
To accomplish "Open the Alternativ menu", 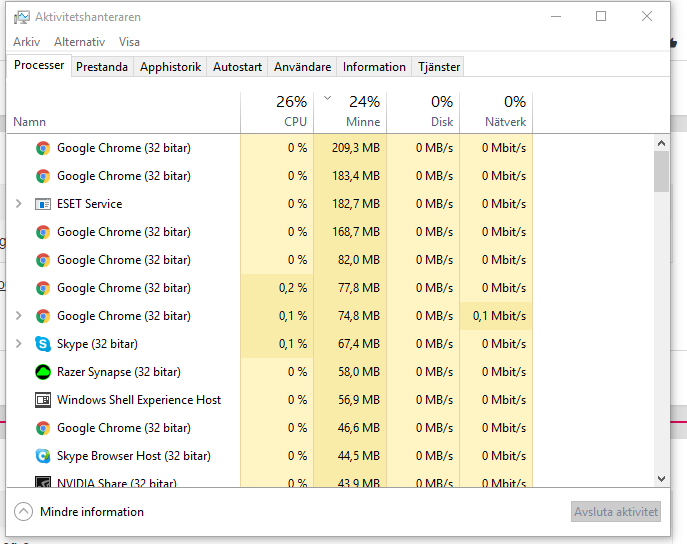I will [79, 42].
